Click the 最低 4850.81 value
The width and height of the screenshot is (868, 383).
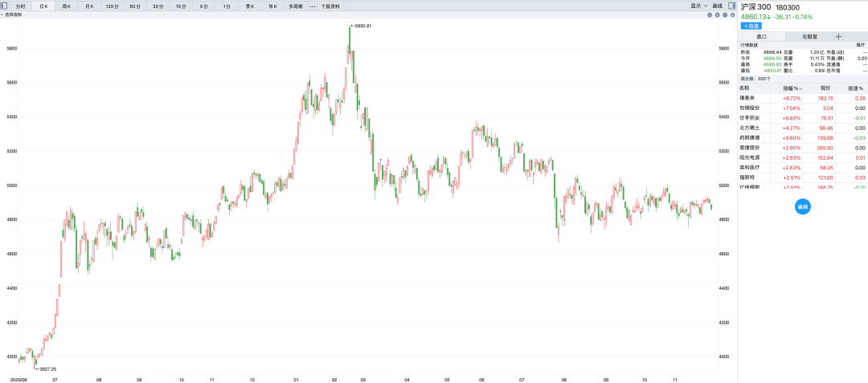click(772, 71)
